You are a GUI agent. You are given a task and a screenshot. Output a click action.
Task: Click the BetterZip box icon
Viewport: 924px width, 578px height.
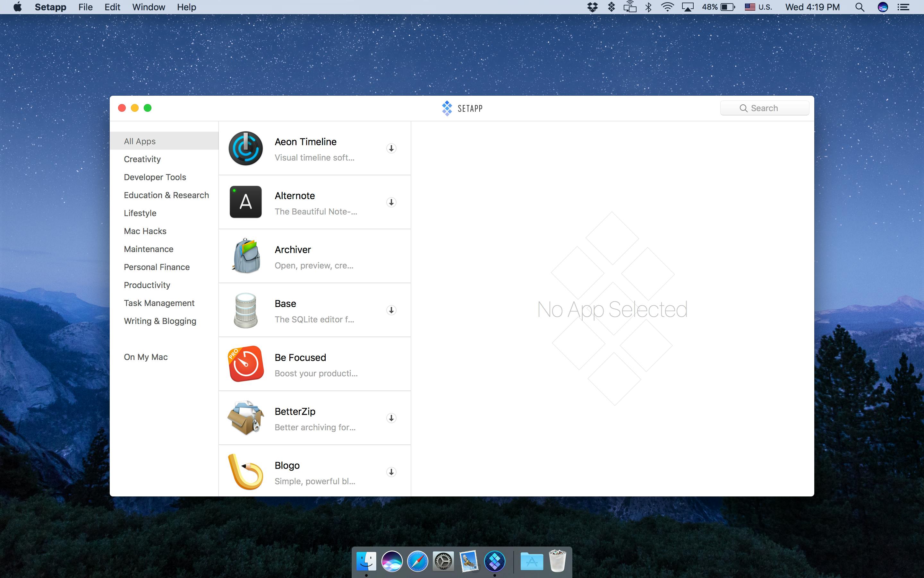click(x=246, y=418)
